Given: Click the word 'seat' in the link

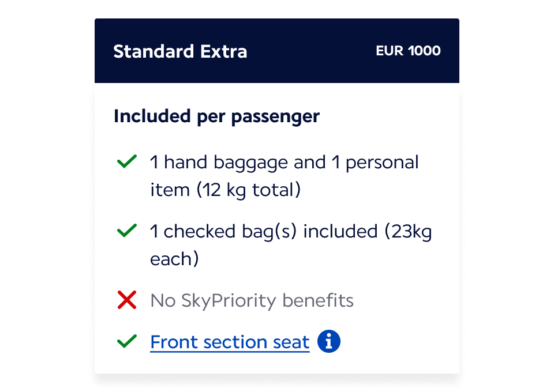Looking at the screenshot, I should point(291,342).
